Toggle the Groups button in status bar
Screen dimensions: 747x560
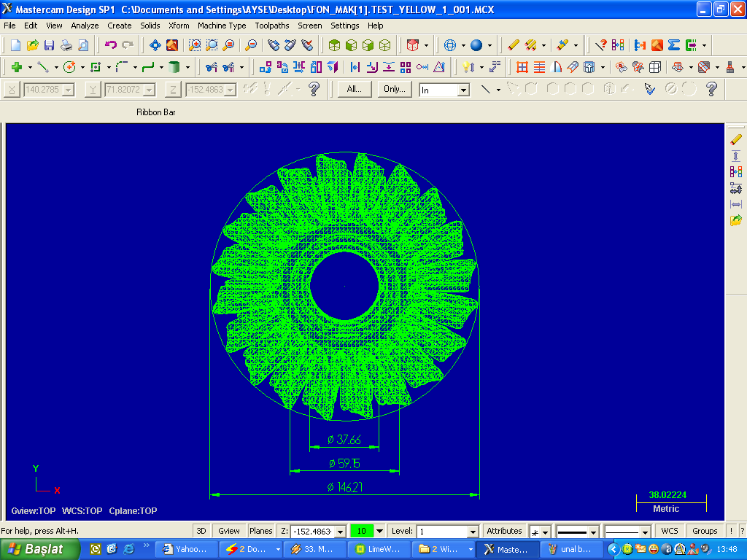(705, 531)
